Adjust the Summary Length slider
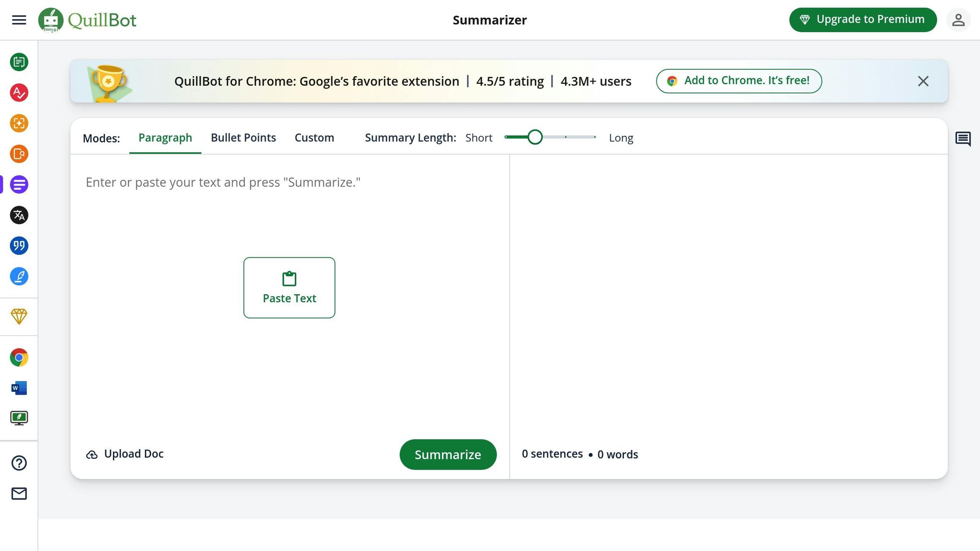980x551 pixels. tap(535, 137)
